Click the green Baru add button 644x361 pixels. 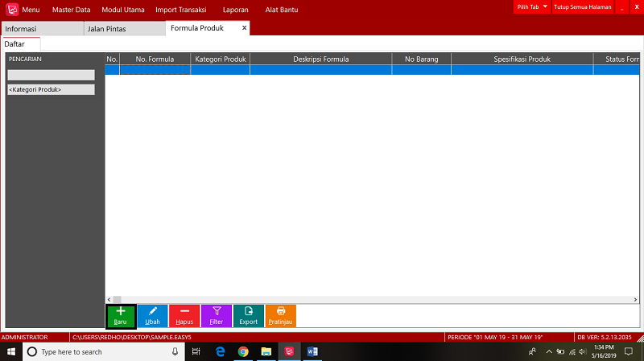pyautogui.click(x=120, y=315)
